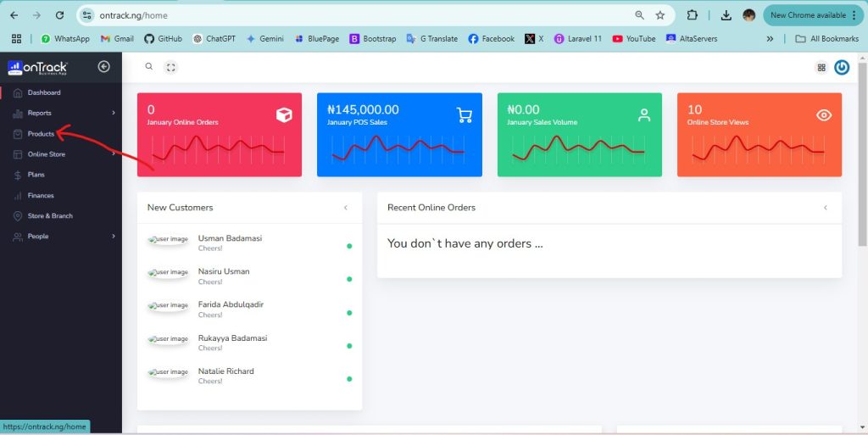Collapse sidebar using the back arrow icon
The height and width of the screenshot is (435, 868).
click(x=103, y=67)
